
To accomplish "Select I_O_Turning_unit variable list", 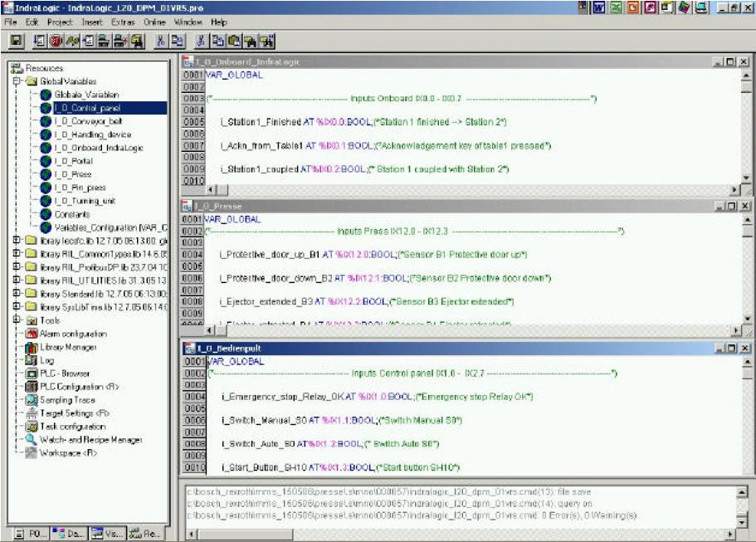I will click(85, 201).
